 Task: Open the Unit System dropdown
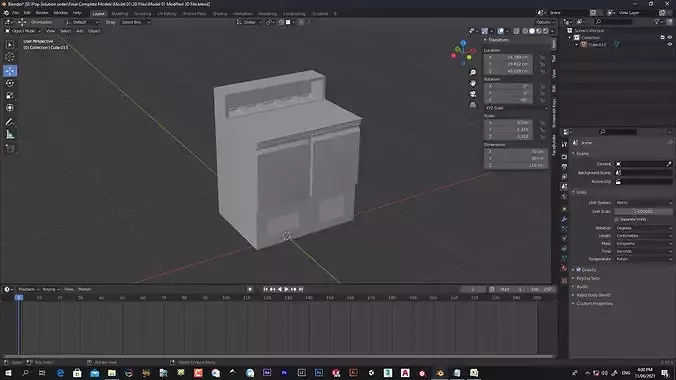pos(643,202)
